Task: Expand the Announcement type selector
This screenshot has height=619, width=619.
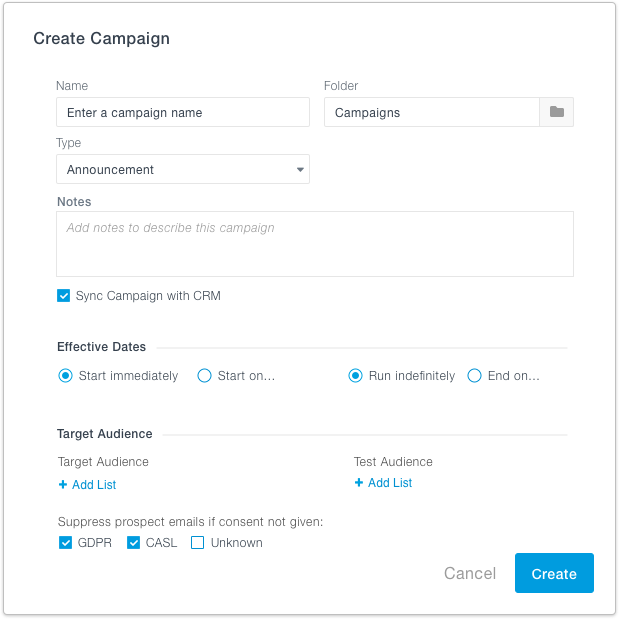Action: pyautogui.click(x=183, y=169)
